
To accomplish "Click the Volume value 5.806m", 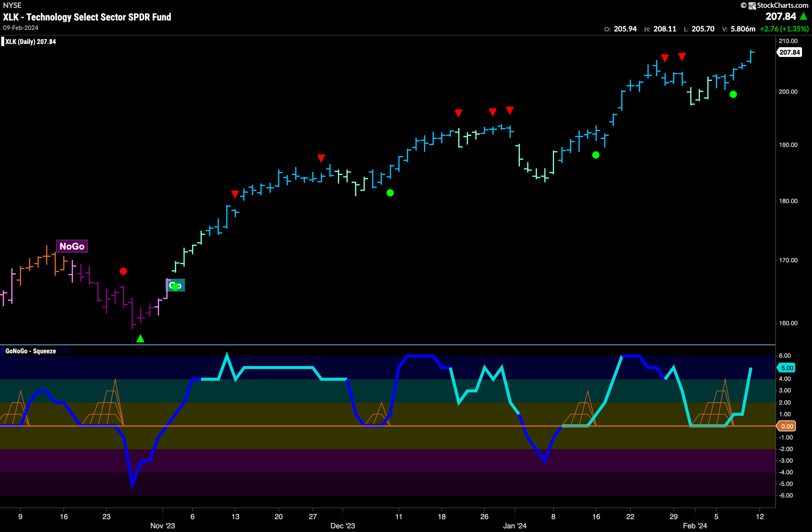I will point(743,29).
